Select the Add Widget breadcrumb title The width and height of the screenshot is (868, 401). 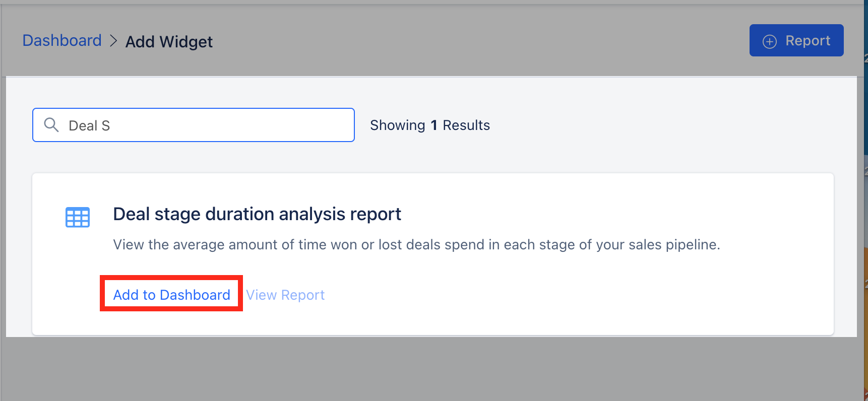[169, 41]
